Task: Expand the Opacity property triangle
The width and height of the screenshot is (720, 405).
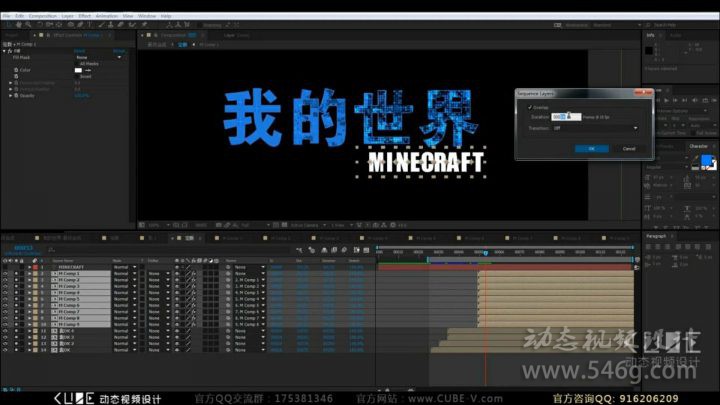Action: (11, 95)
